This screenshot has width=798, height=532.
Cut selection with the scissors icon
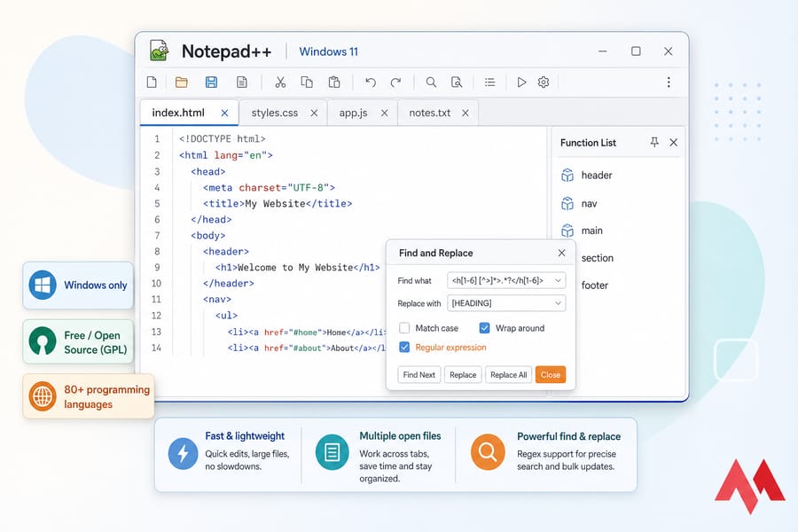click(x=280, y=82)
